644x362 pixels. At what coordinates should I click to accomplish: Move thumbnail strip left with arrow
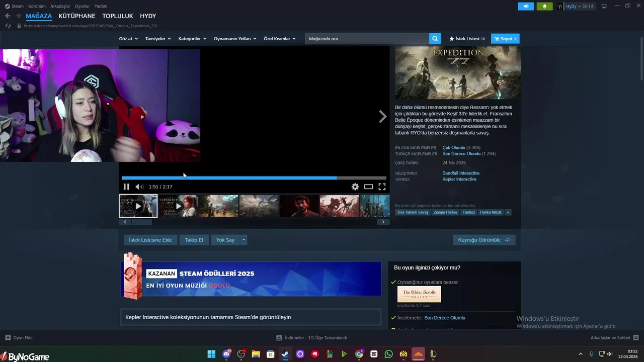coord(125,222)
